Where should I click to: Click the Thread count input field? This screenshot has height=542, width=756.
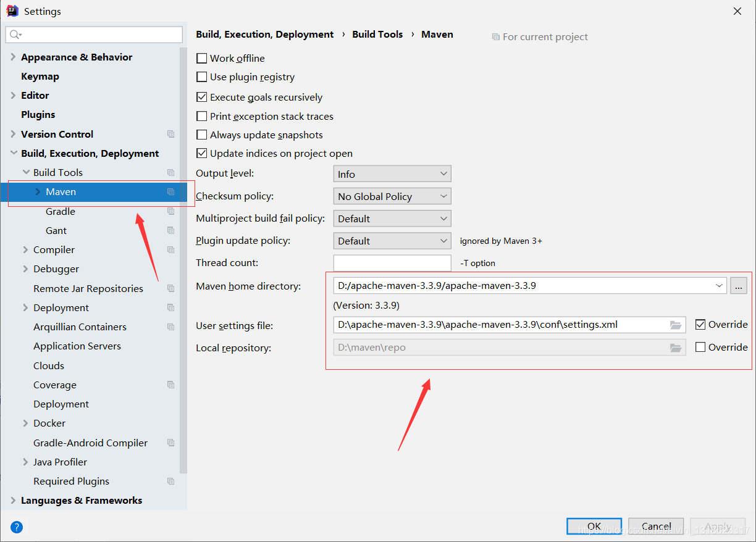392,263
